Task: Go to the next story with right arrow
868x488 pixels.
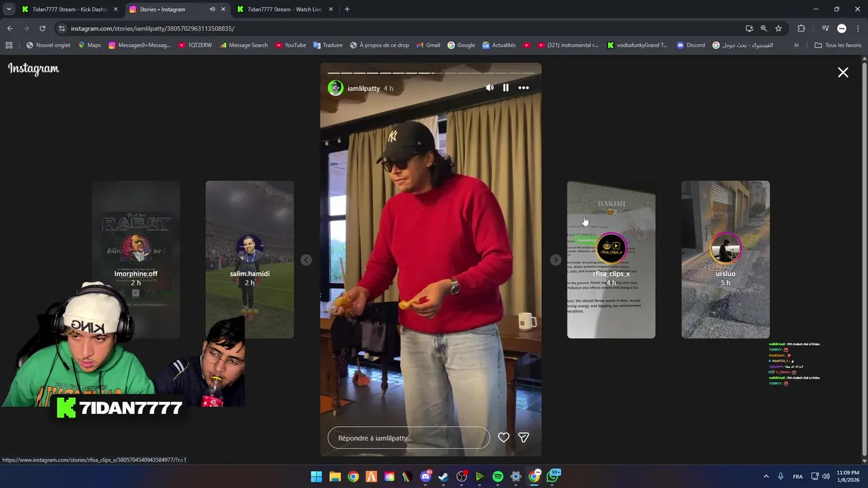Action: [x=555, y=260]
